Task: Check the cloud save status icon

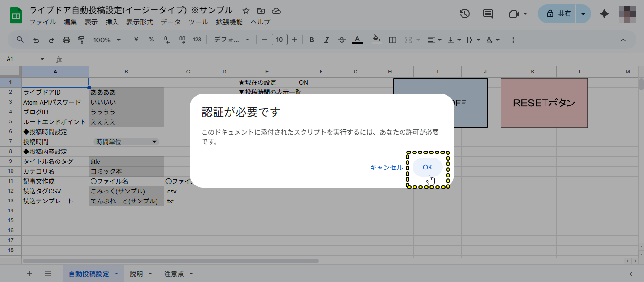Action: pyautogui.click(x=277, y=11)
